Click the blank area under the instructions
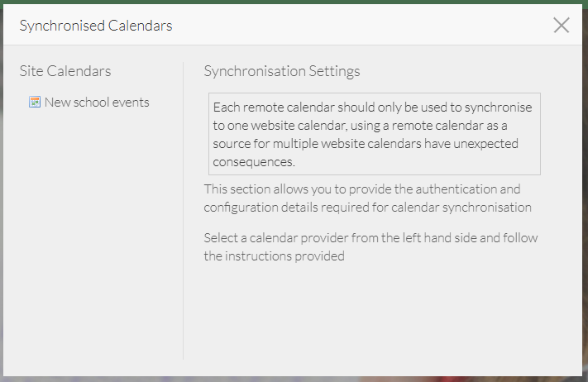Image resolution: width=588 pixels, height=382 pixels. coord(372,314)
